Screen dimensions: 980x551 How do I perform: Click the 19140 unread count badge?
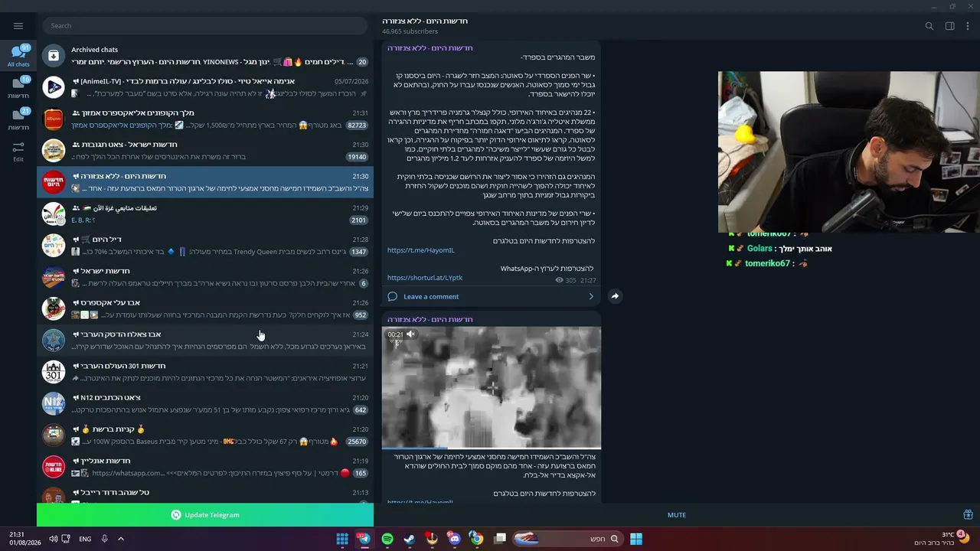tap(357, 157)
